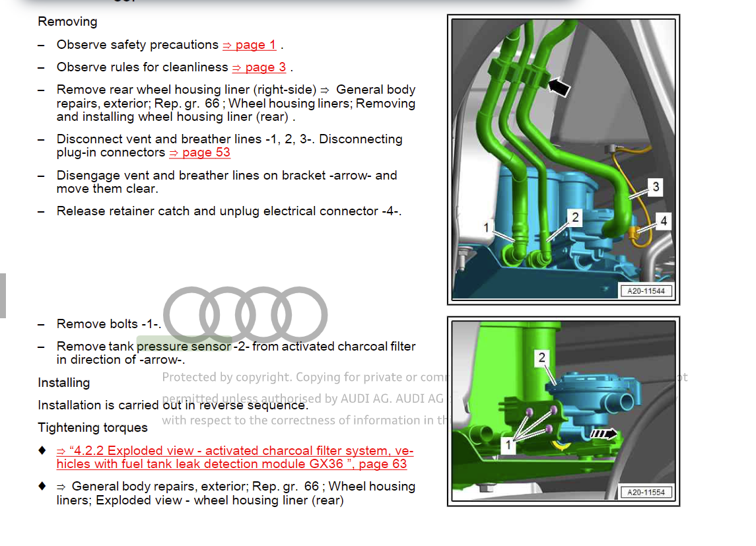
Task: Follow the page 53 plug-in connectors link
Action: [x=199, y=153]
